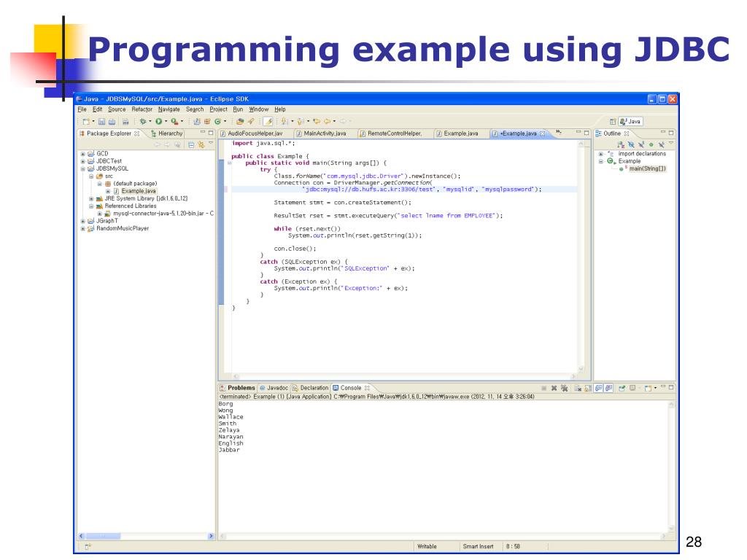Image resolution: width=747 pixels, height=560 pixels.
Task: Toggle Hide Non-Public Members green dot icon
Action: pyautogui.click(x=651, y=144)
